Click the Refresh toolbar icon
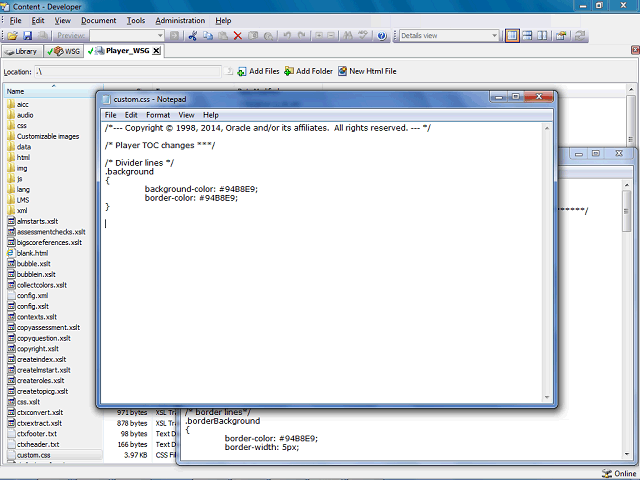640x480 pixels. (580, 36)
